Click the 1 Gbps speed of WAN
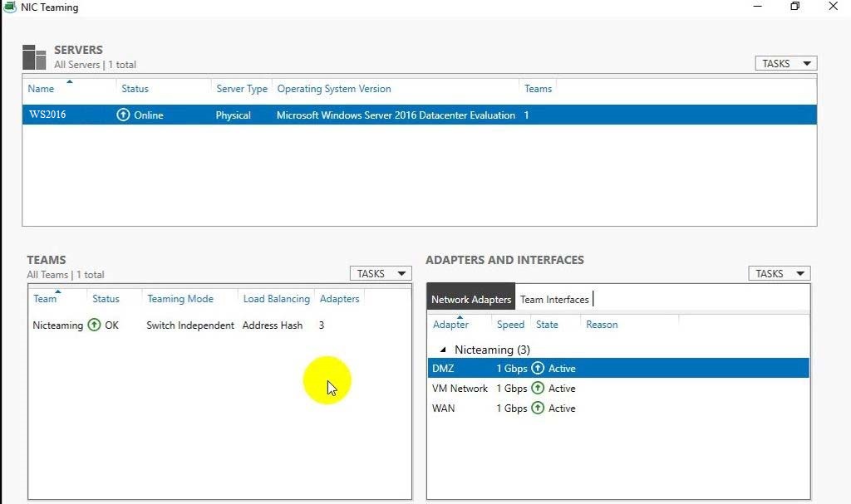The image size is (851, 504). click(512, 408)
